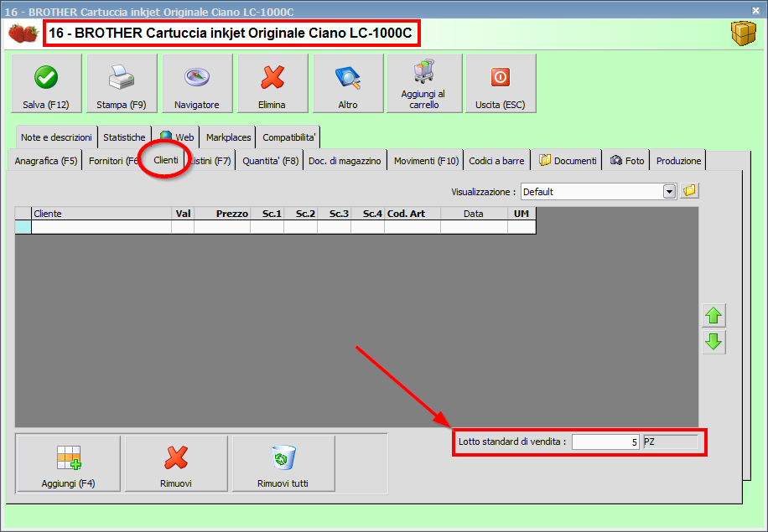768x532 pixels.
Task: Switch to the Quantita' (F8) tab
Action: tap(270, 161)
